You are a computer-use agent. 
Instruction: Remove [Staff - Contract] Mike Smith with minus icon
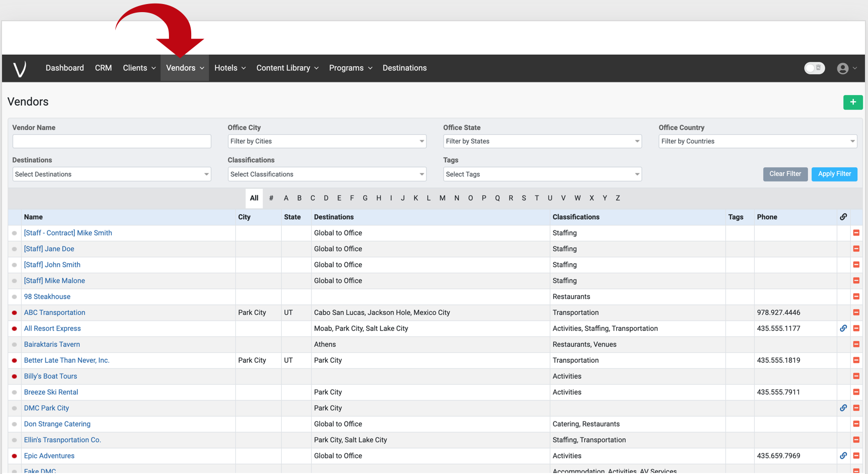pos(856,233)
